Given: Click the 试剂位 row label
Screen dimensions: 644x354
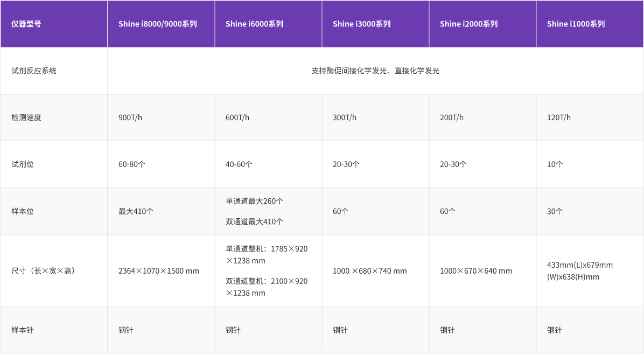Looking at the screenshot, I should [x=23, y=164].
